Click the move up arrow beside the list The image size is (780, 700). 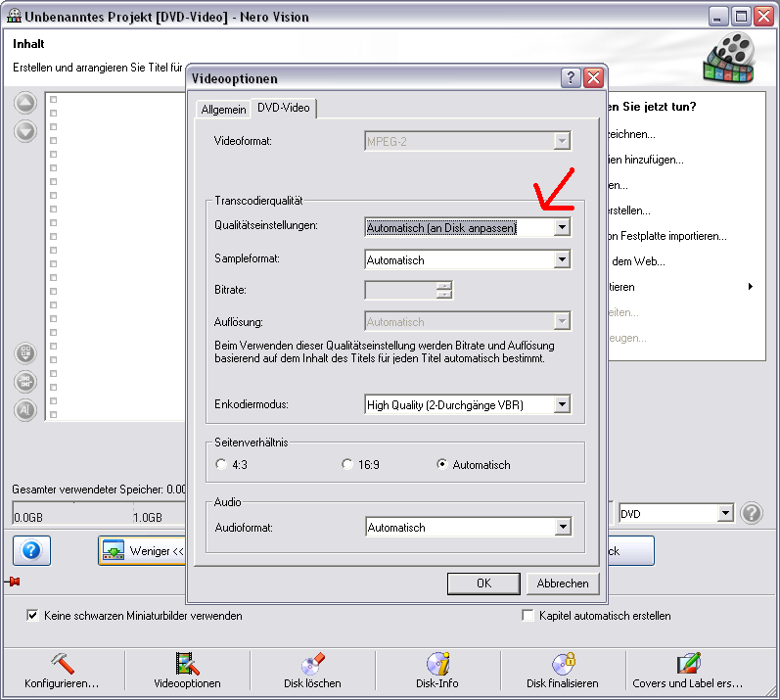point(25,103)
